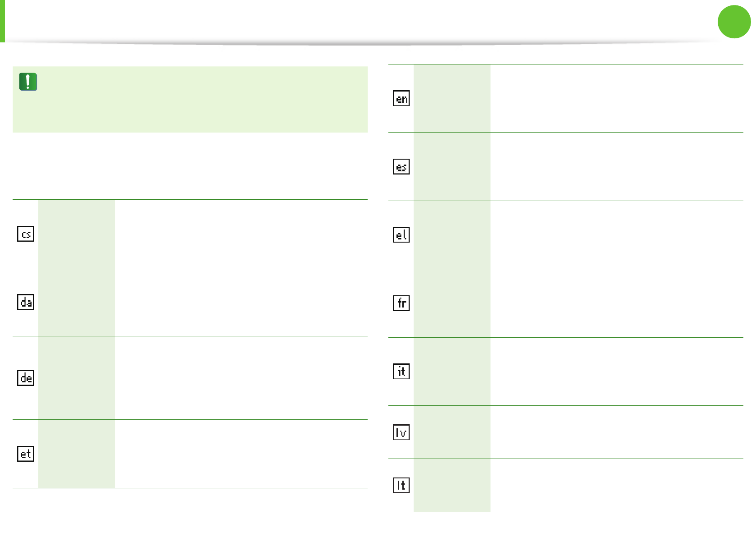
Task: Select the 'da' Danish language icon
Action: 26,302
